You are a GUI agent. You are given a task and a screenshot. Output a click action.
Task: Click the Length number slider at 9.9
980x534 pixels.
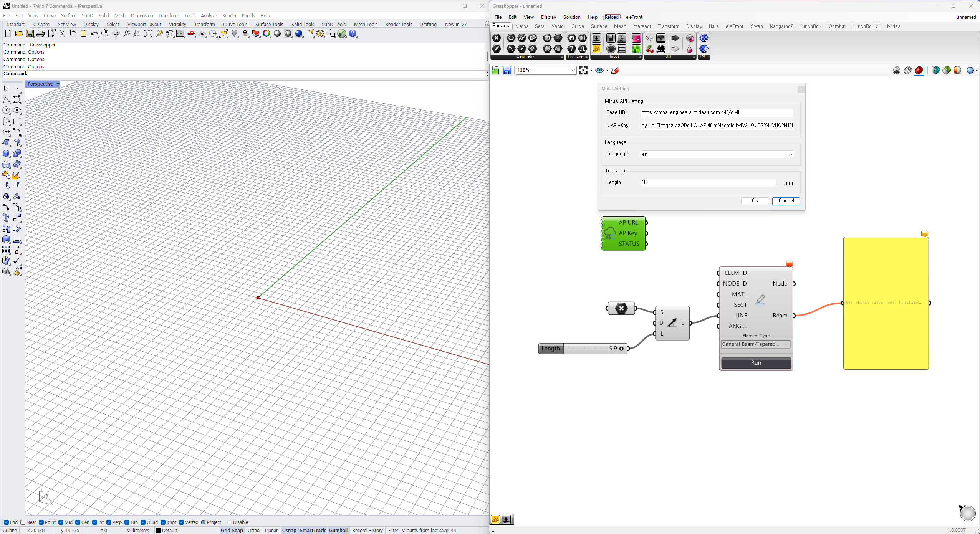point(583,349)
